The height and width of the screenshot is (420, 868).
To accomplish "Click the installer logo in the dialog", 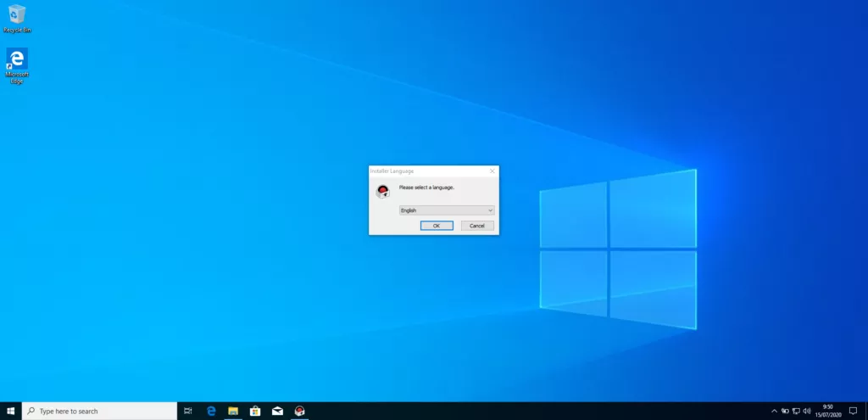I will (x=383, y=191).
